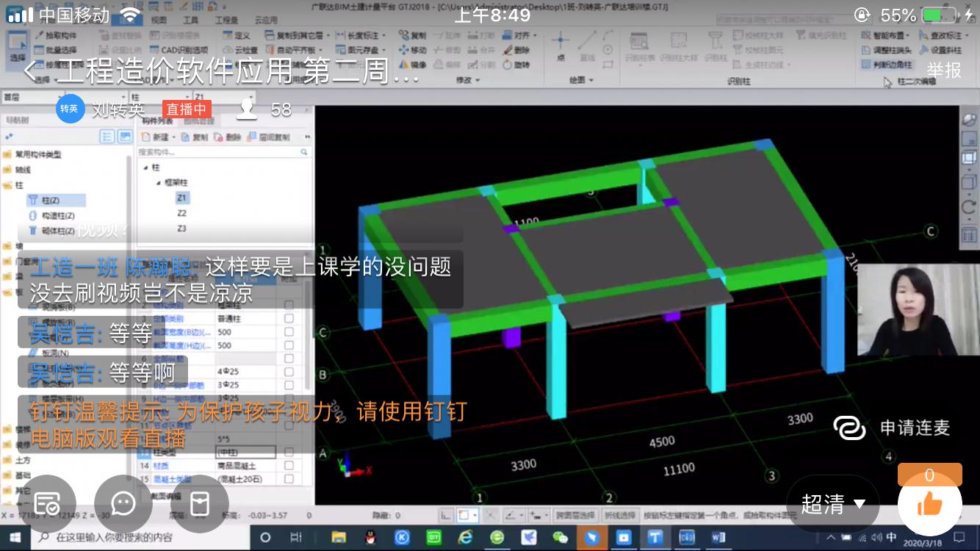Viewport: 980px width, 551px height.
Task: Click 层间复制 in the component list toolbar
Action: (x=269, y=137)
